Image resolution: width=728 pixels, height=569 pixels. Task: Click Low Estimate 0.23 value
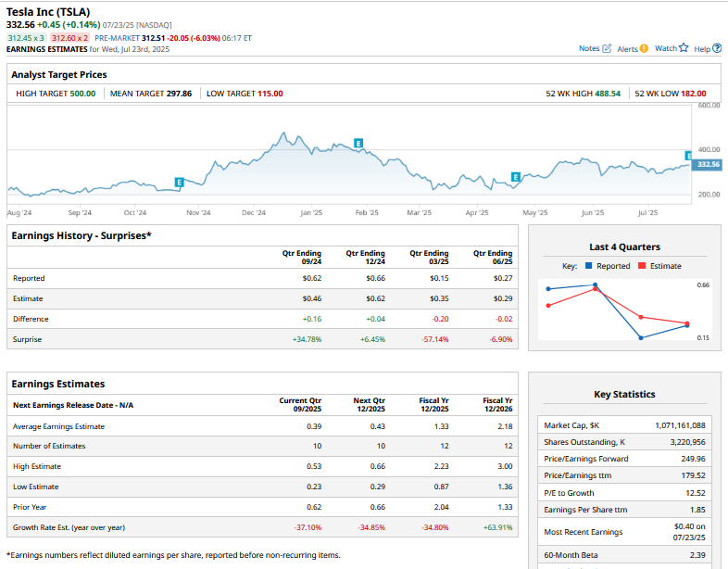pyautogui.click(x=314, y=487)
